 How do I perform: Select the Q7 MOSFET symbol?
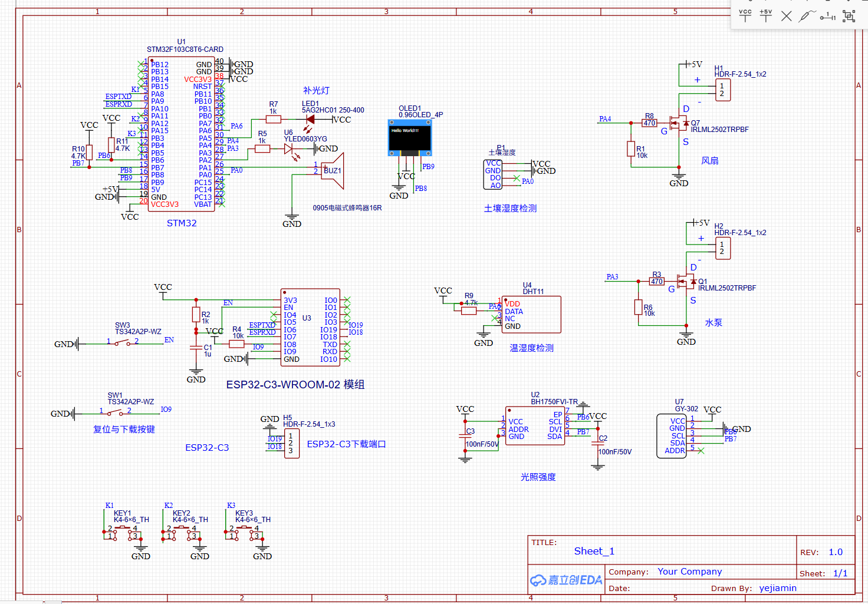[x=680, y=123]
